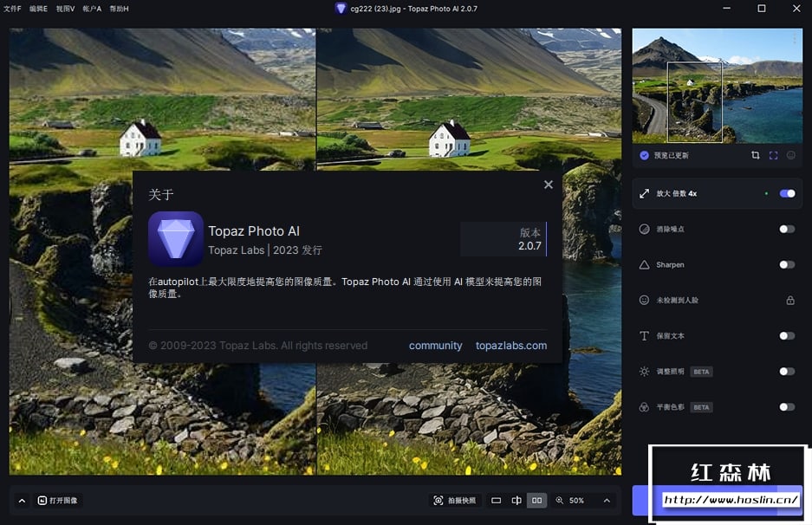Click the Topaz Photo AI diamond logo in dialog

pos(176,239)
